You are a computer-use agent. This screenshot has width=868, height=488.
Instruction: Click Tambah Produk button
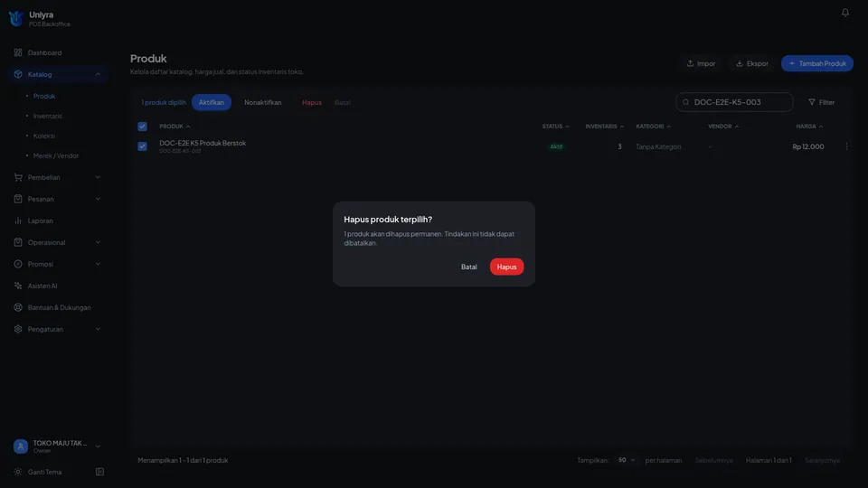click(x=817, y=63)
